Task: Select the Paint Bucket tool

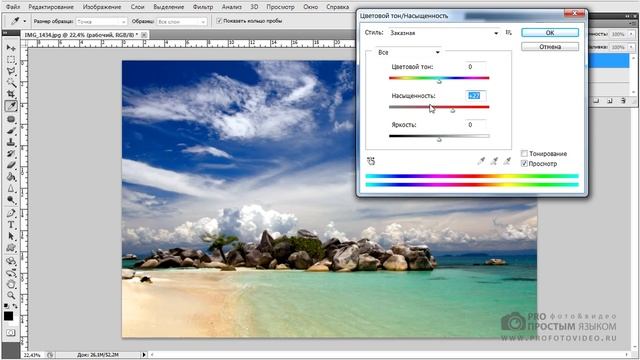Action: (11, 177)
